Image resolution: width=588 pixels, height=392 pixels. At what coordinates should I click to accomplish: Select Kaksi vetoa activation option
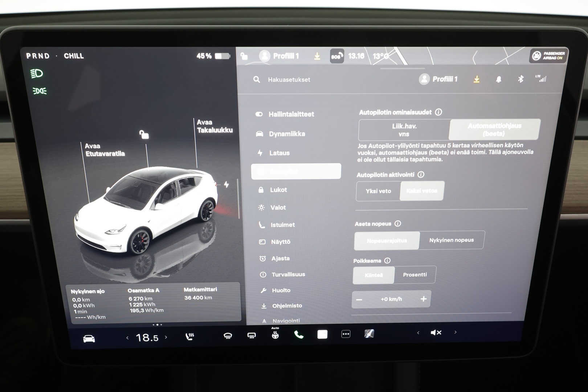[421, 191]
